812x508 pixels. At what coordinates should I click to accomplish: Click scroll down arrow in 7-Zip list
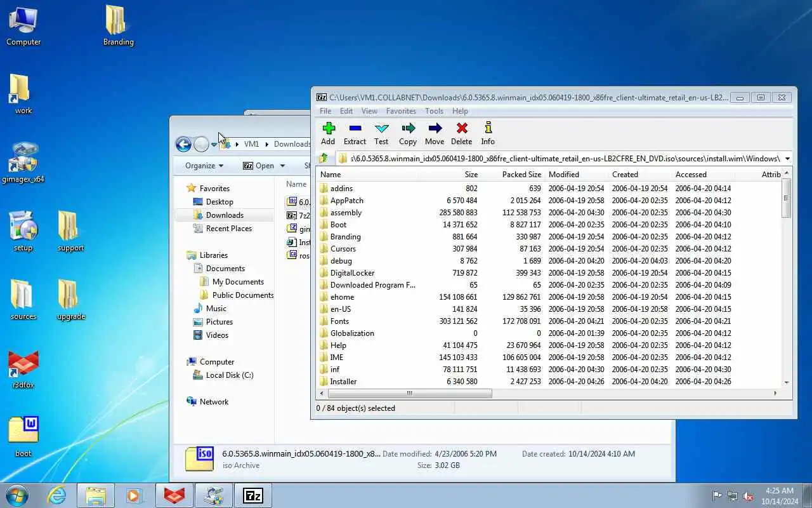[x=787, y=382]
